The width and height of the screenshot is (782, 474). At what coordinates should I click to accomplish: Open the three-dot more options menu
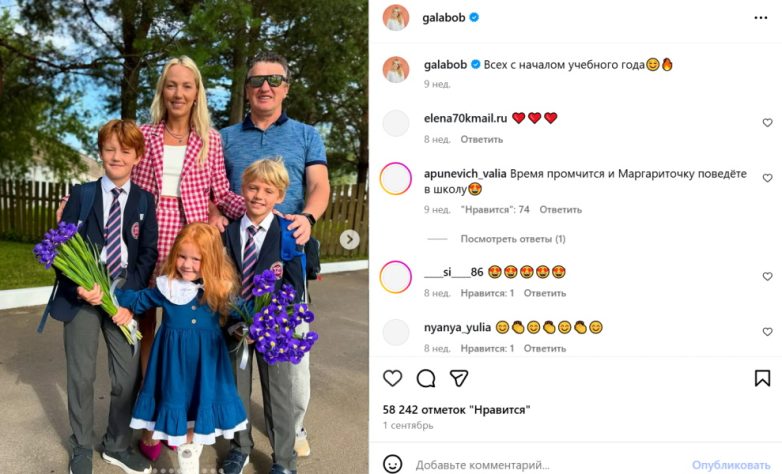coord(761,18)
